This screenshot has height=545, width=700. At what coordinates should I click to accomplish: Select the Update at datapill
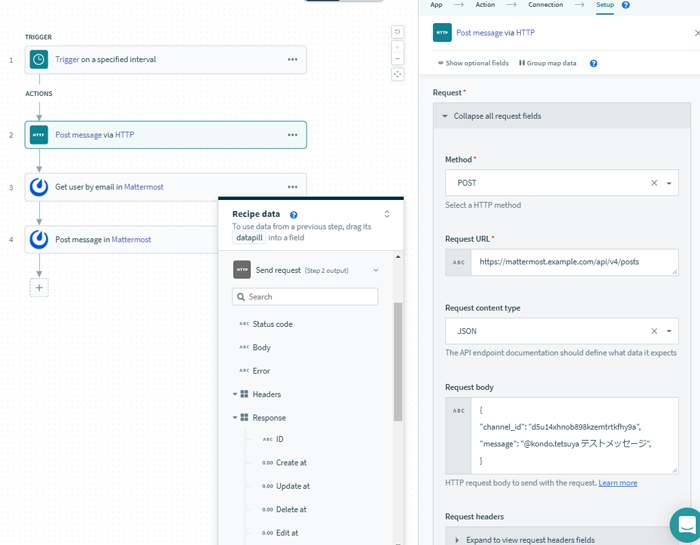click(x=286, y=486)
